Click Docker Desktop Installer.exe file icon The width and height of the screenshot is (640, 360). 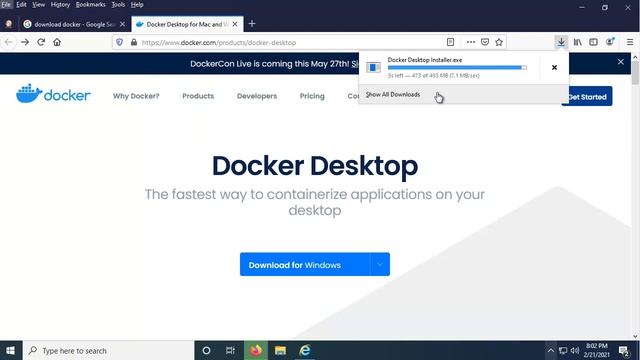click(373, 67)
